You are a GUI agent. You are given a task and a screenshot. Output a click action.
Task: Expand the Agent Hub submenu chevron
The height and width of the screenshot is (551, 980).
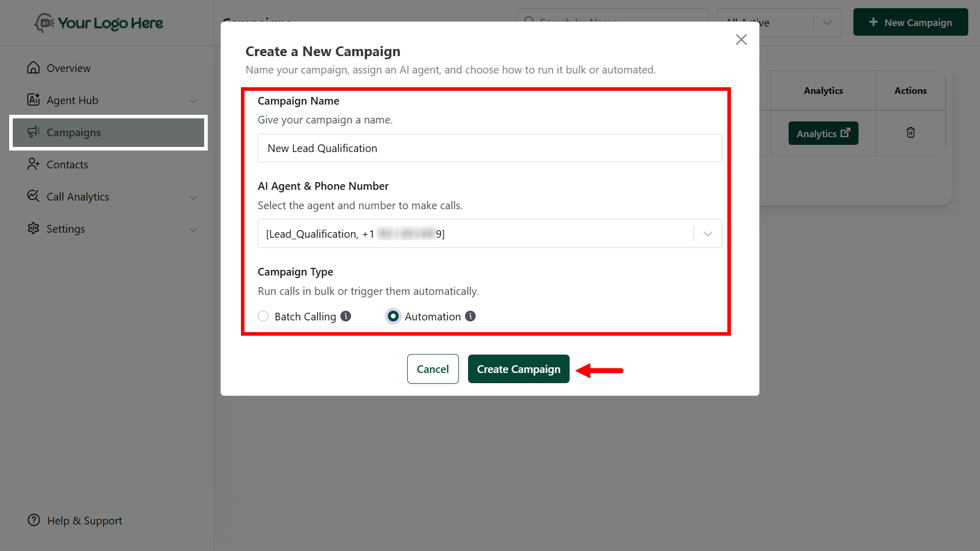click(193, 101)
